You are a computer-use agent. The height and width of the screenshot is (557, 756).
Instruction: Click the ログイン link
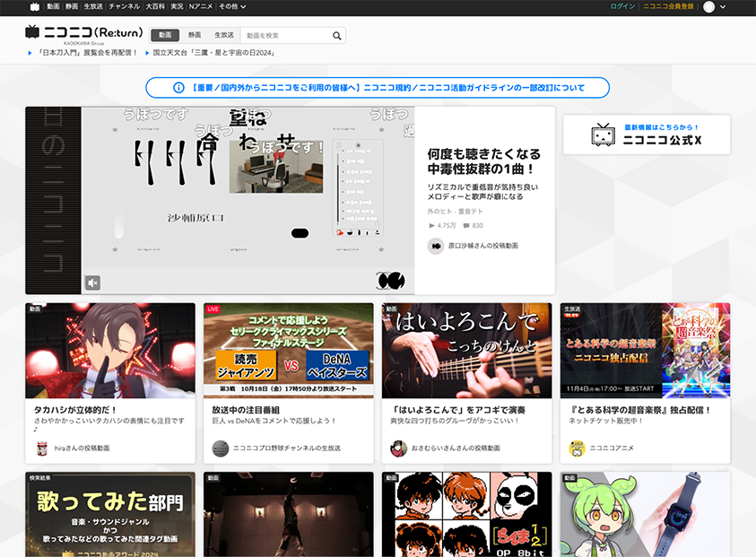pos(621,6)
